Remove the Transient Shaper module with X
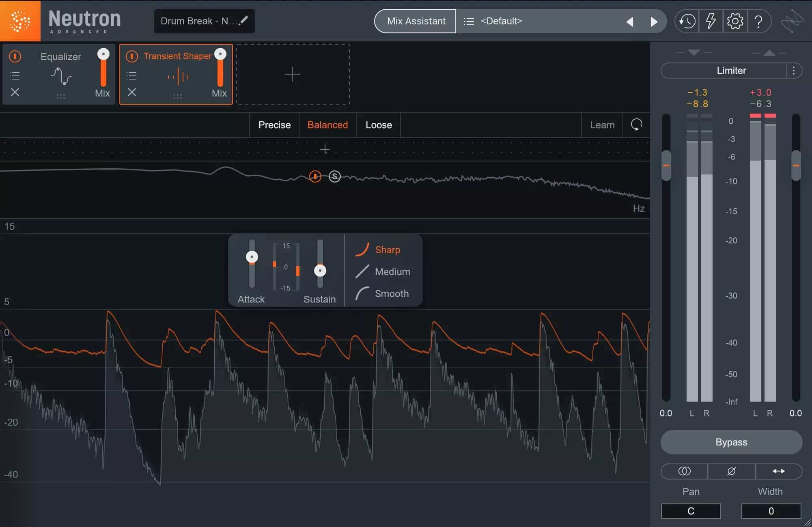Viewport: 812px width, 527px height. [x=132, y=92]
